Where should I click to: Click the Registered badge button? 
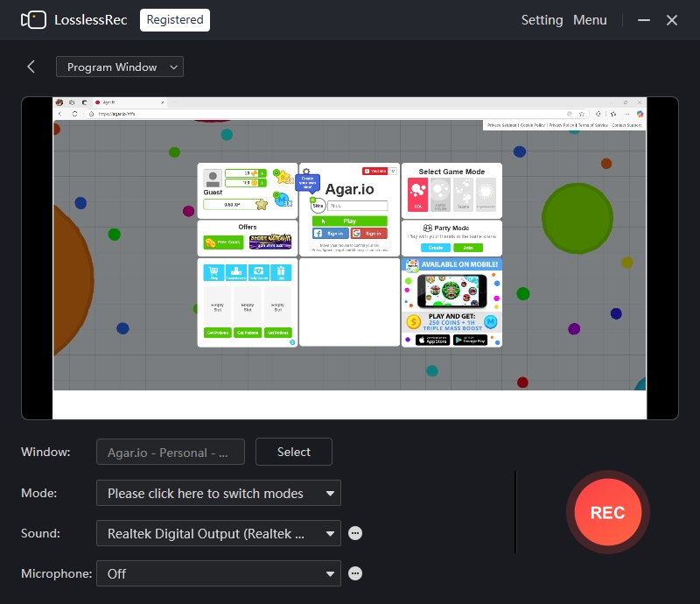tap(175, 20)
